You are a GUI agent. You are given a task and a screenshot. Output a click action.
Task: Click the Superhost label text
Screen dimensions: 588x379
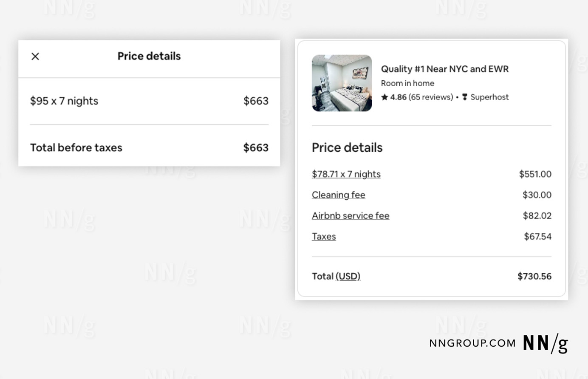click(489, 97)
